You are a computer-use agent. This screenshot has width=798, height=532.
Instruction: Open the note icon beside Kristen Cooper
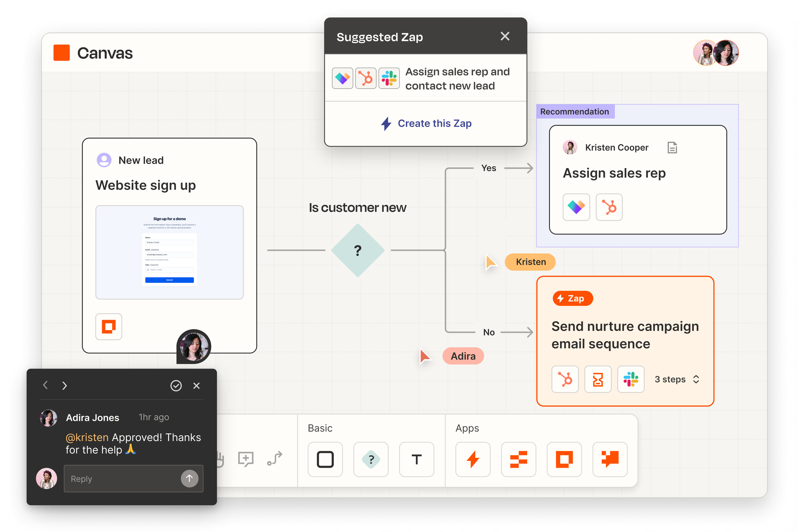tap(672, 148)
